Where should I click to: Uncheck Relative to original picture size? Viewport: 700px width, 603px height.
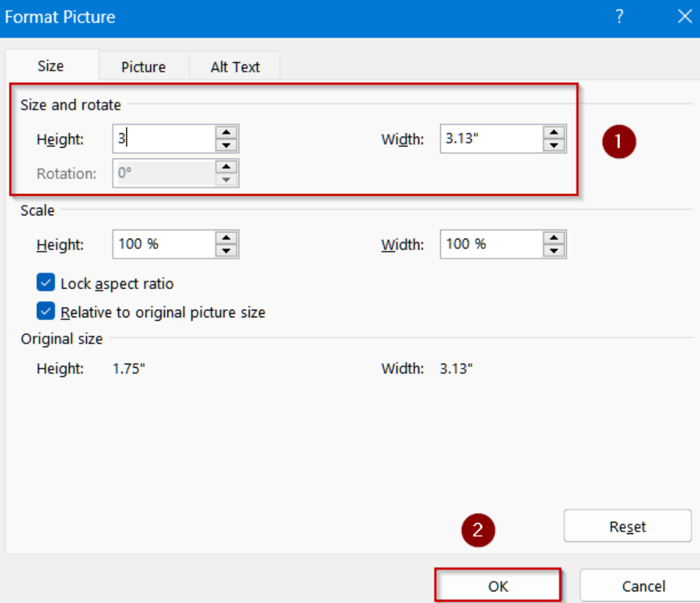point(45,311)
